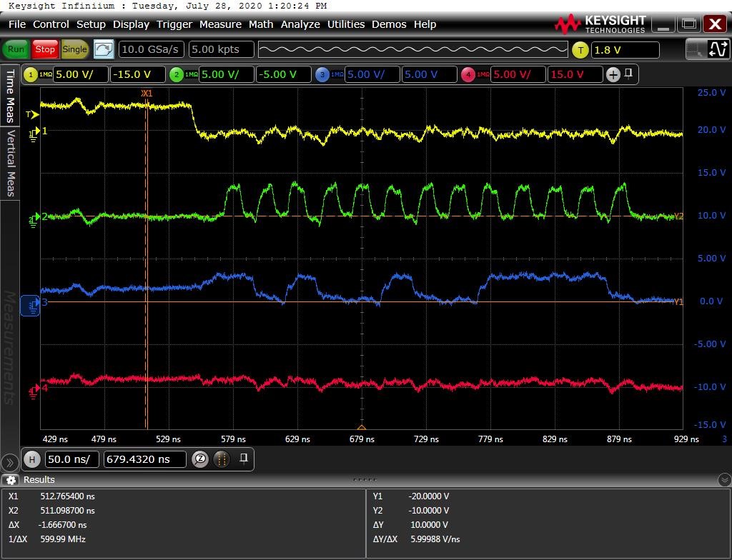Open the File menu

tap(17, 24)
